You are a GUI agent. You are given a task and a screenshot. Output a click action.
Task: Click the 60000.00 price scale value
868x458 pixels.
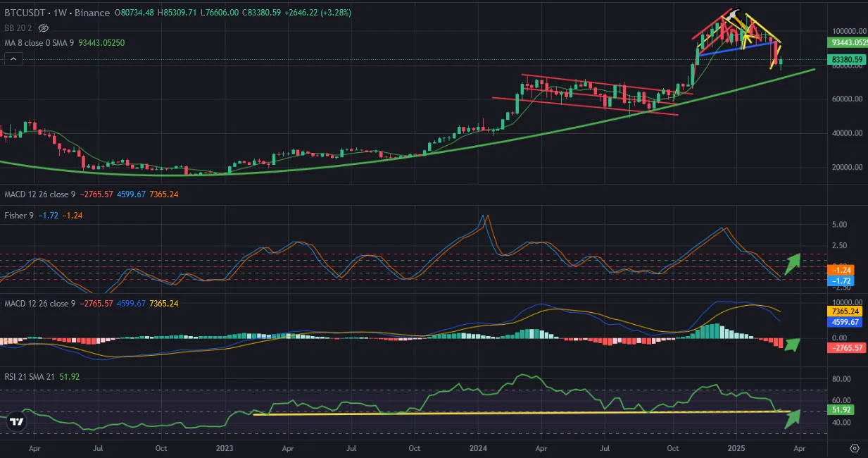tap(848, 99)
